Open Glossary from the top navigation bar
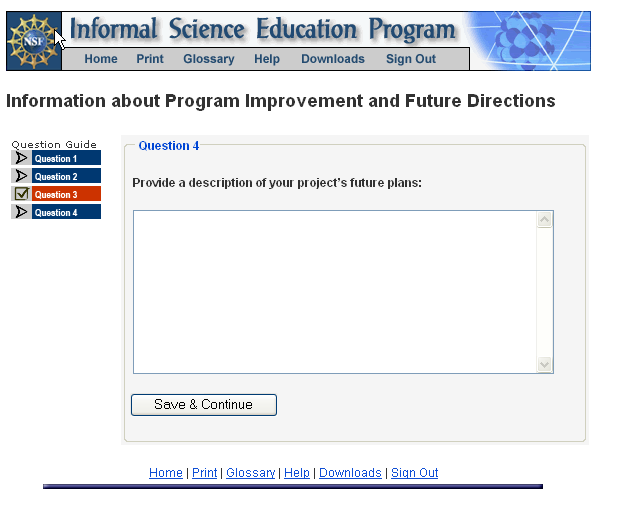This screenshot has width=624, height=516. point(209,59)
